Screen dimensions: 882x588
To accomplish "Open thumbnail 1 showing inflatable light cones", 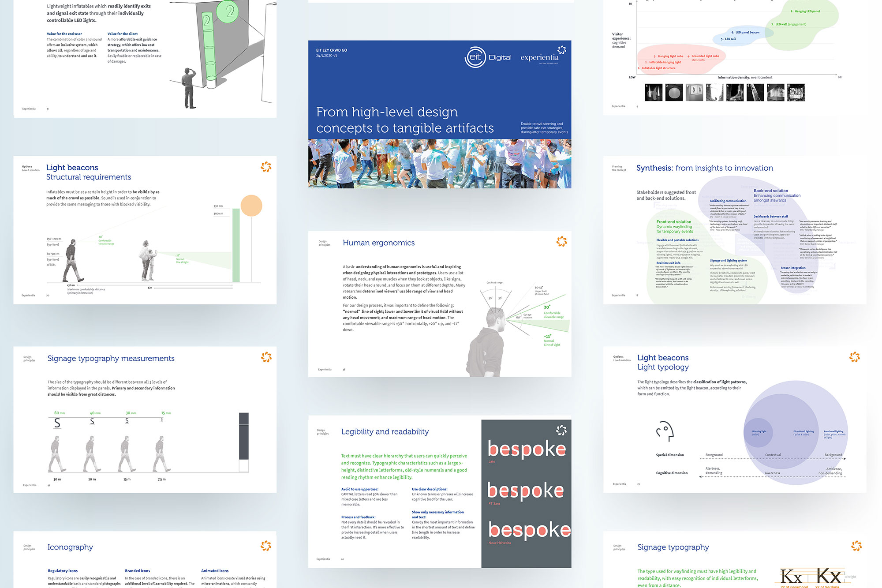I will click(654, 93).
